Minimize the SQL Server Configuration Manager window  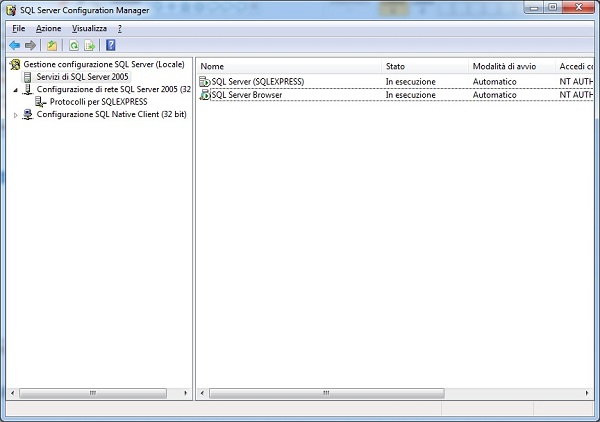click(534, 8)
